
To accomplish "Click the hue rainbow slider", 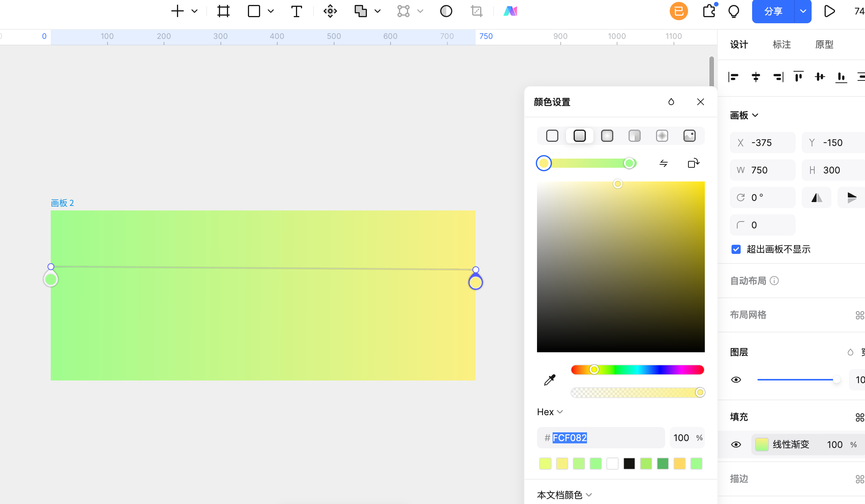I will pos(637,369).
